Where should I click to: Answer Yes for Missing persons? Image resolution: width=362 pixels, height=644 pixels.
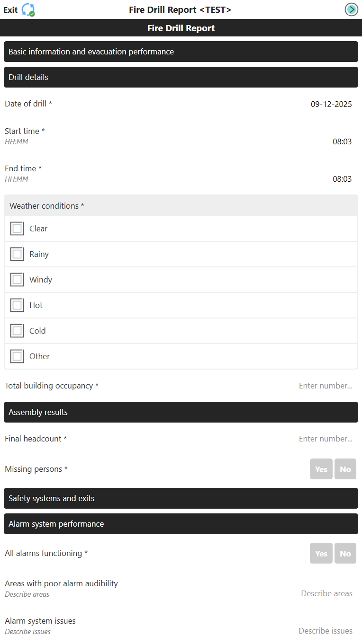(321, 469)
